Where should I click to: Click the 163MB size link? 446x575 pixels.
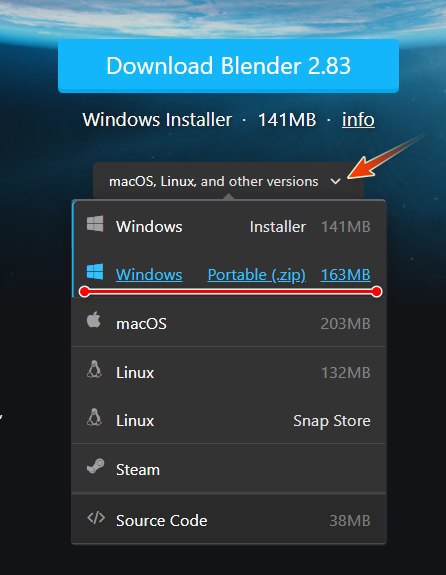click(346, 275)
